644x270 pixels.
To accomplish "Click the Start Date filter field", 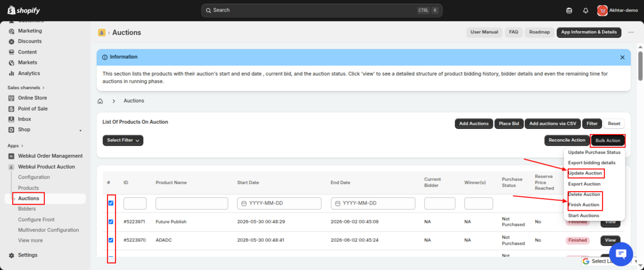I will click(279, 203).
